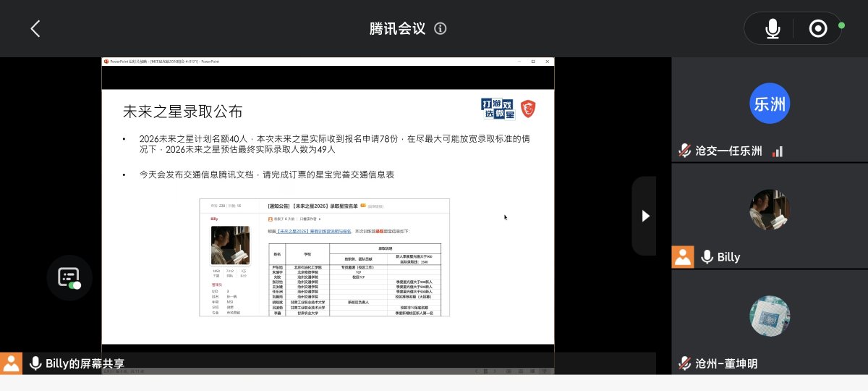Tap the recording indicator circle icon
The height and width of the screenshot is (391, 868).
pyautogui.click(x=818, y=28)
